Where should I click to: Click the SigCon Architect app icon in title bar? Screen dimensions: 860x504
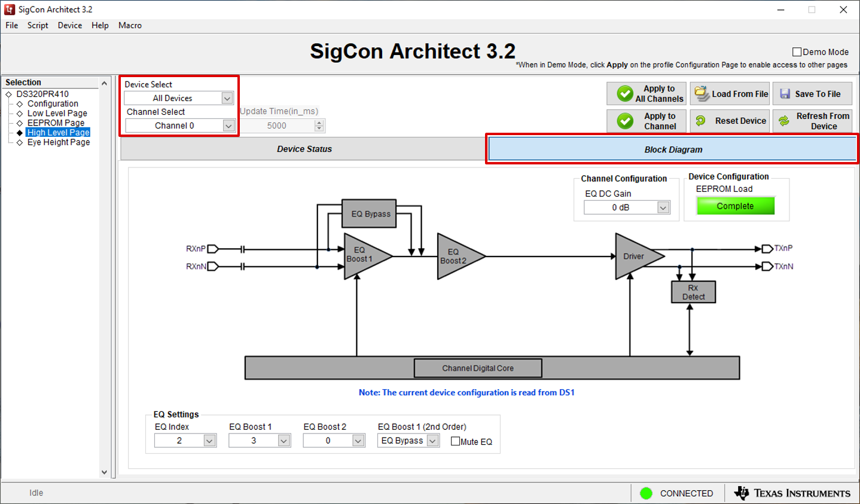tap(9, 10)
